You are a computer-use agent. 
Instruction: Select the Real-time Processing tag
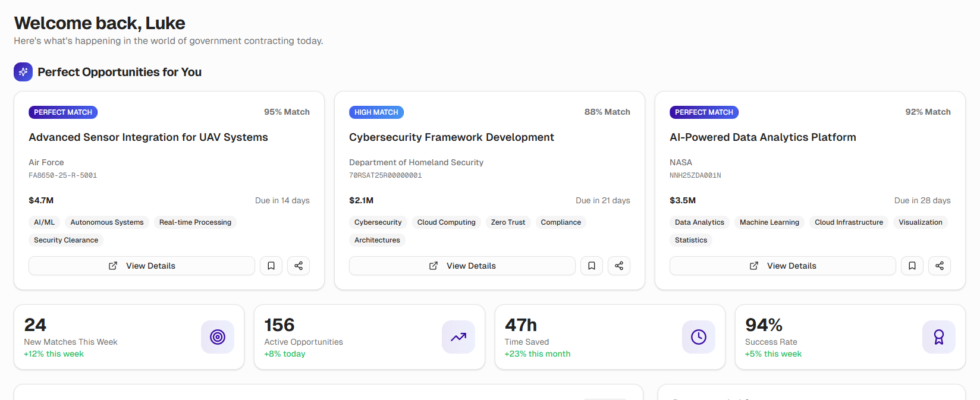click(195, 222)
